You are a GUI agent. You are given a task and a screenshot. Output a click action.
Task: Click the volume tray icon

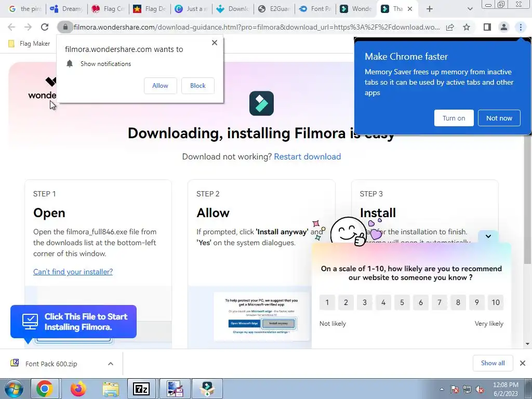tap(480, 390)
